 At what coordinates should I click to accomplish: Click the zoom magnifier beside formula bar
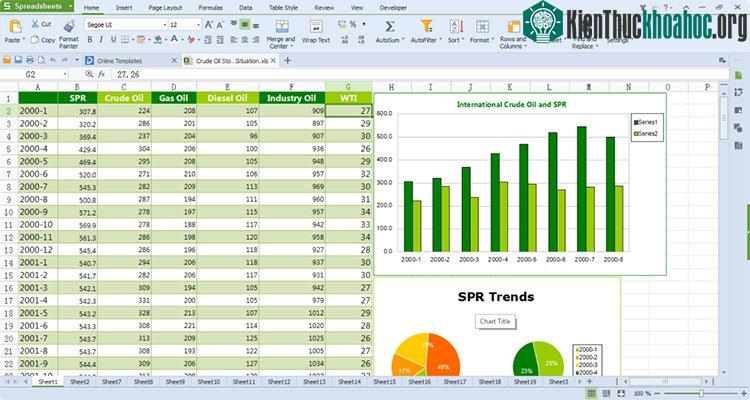click(89, 74)
